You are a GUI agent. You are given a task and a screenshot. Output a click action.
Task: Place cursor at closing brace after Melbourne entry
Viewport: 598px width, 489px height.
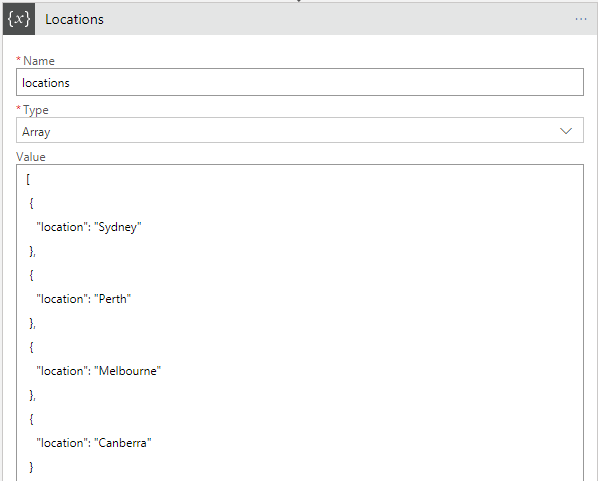click(31, 396)
